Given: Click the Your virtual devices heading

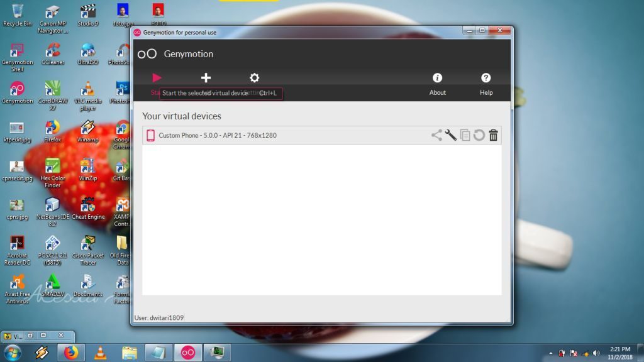Looking at the screenshot, I should 182,116.
